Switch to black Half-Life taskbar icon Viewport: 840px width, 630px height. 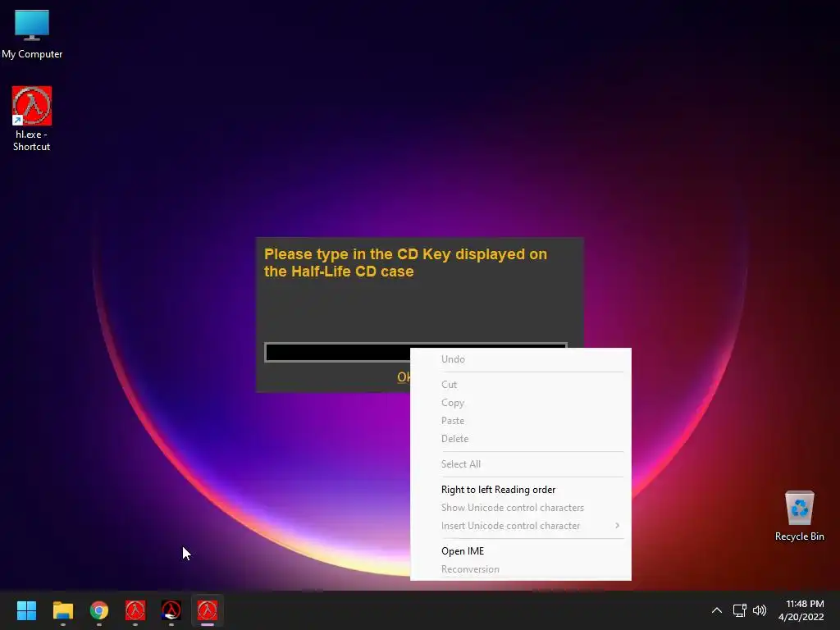tap(171, 610)
